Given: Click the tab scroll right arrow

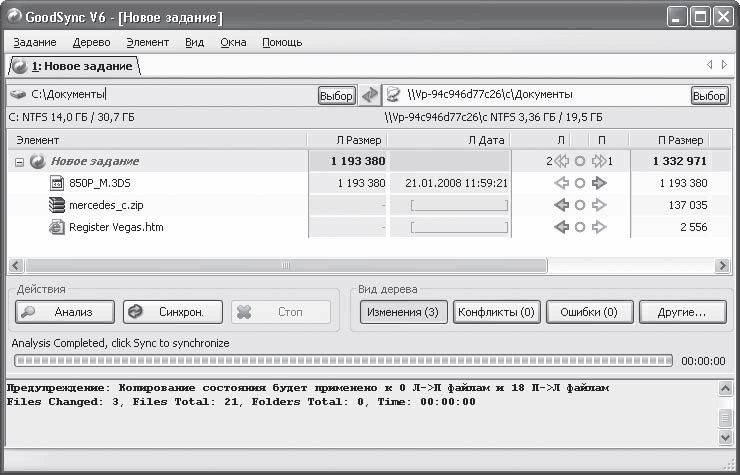Looking at the screenshot, I should (724, 65).
